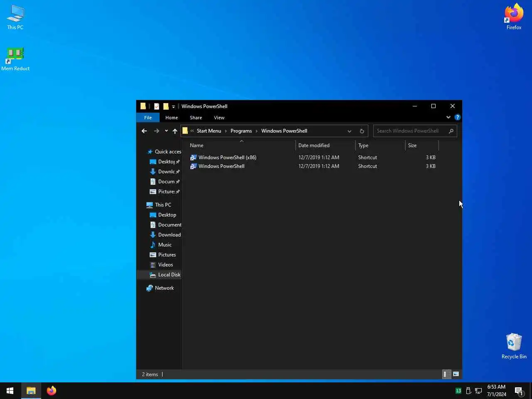Click the New folder quick access toolbar icon
The height and width of the screenshot is (399, 532).
coord(165,106)
